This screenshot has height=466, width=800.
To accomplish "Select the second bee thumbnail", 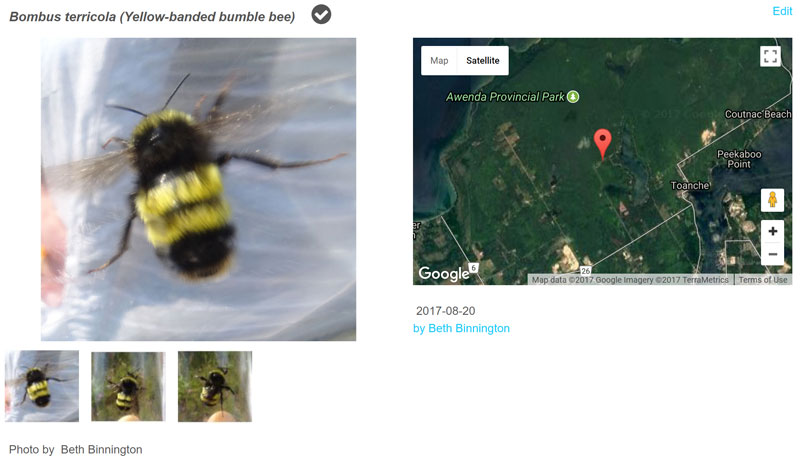I will click(128, 386).
